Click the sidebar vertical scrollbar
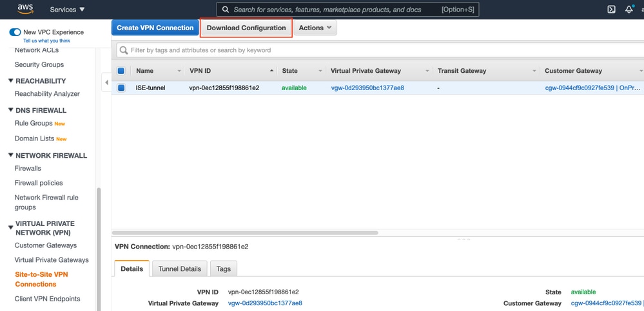 coord(99,249)
